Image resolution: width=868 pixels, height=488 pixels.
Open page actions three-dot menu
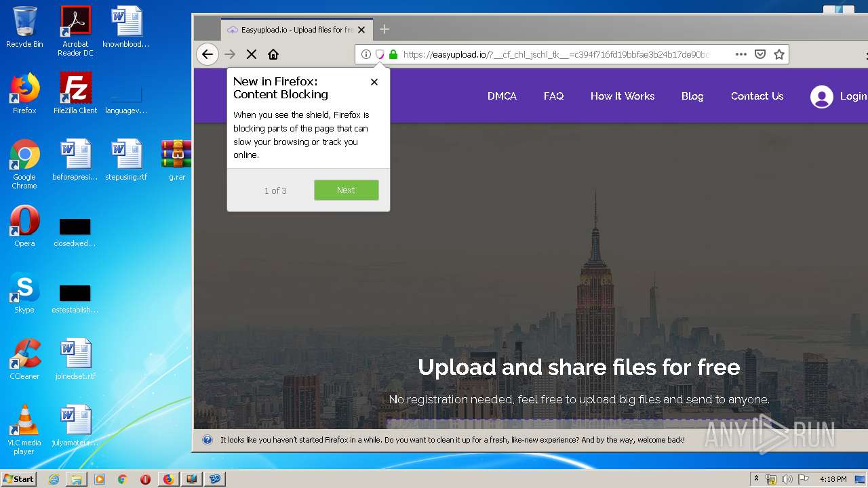point(741,54)
